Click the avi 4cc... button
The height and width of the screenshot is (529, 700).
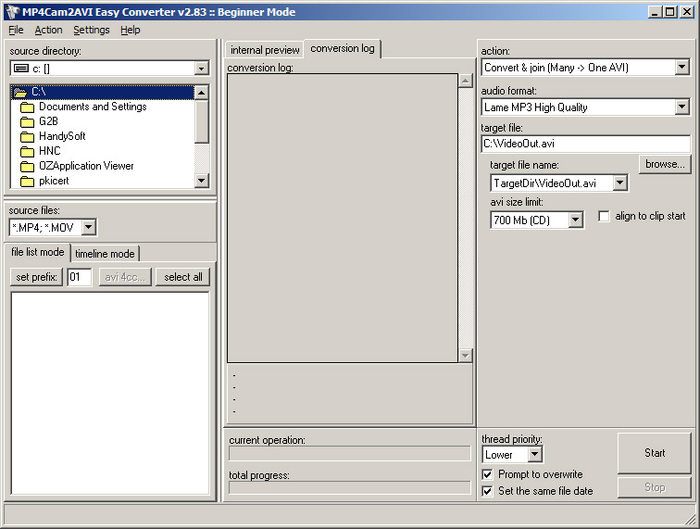125,277
